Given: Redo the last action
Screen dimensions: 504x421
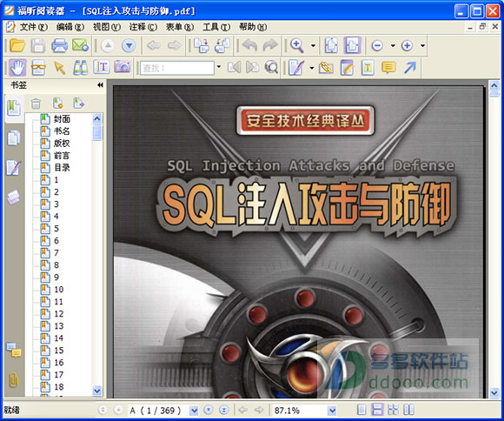Looking at the screenshot, I should point(270,45).
